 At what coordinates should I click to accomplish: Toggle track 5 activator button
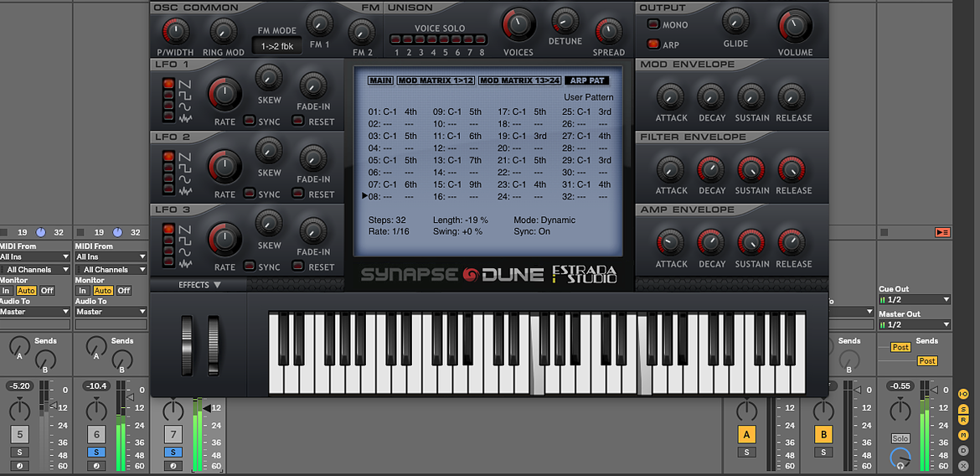(19, 434)
